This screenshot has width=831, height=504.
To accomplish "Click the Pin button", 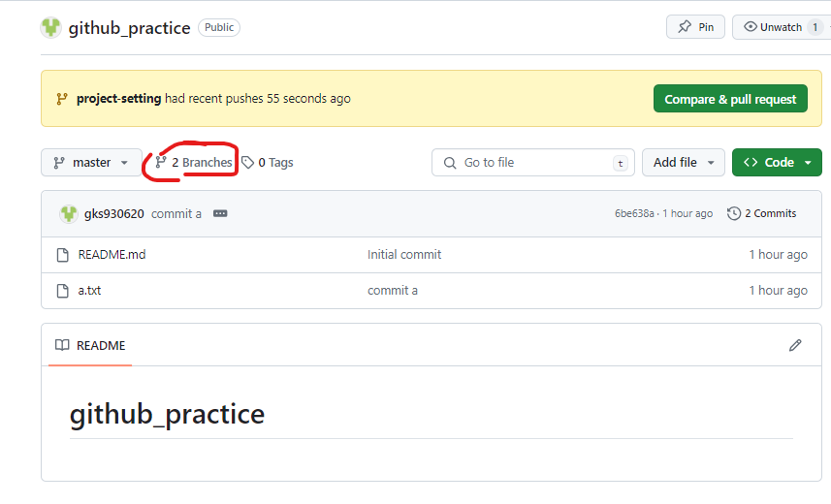I will [695, 27].
